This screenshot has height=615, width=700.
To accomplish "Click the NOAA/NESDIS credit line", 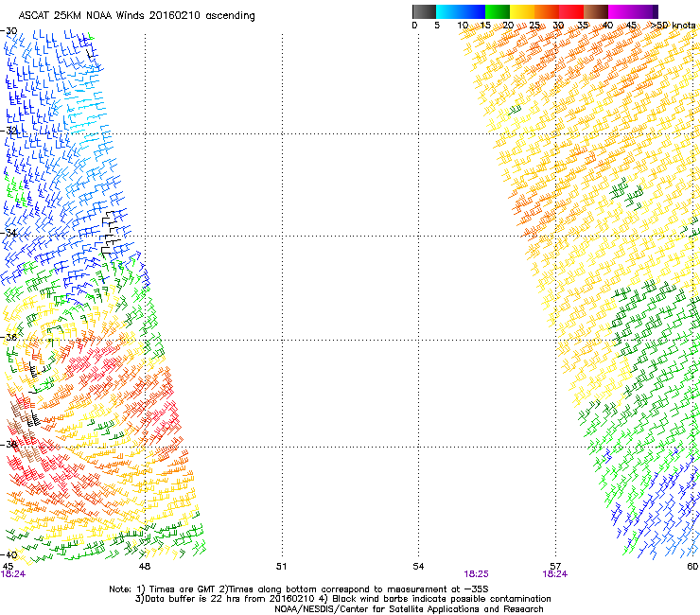I will 409,609.
